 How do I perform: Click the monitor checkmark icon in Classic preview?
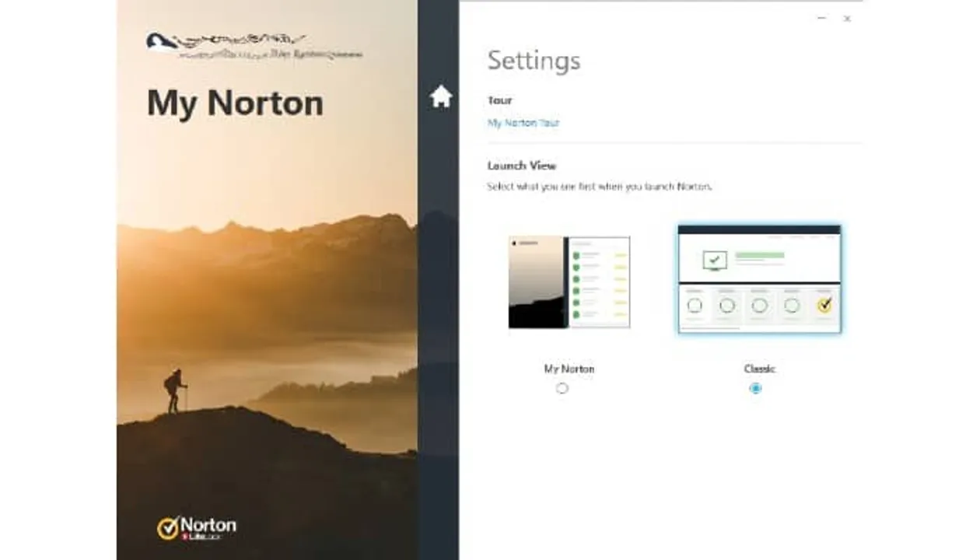[714, 260]
